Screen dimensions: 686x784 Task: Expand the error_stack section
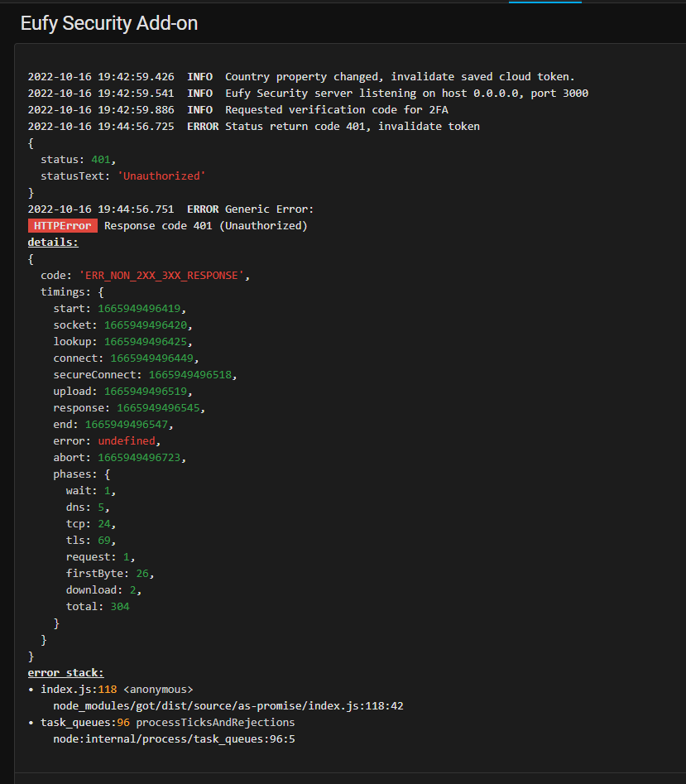coord(65,672)
